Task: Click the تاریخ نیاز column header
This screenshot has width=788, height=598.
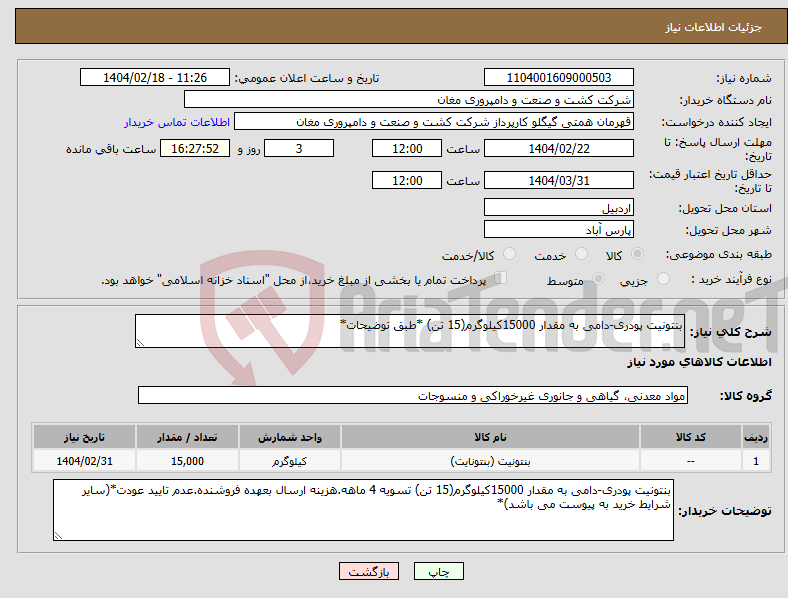Action: tap(84, 437)
